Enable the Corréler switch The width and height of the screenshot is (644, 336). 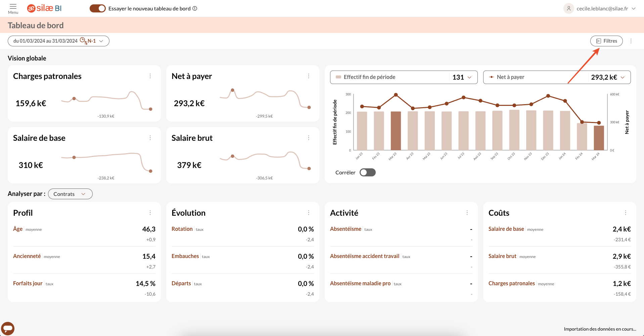click(x=368, y=172)
